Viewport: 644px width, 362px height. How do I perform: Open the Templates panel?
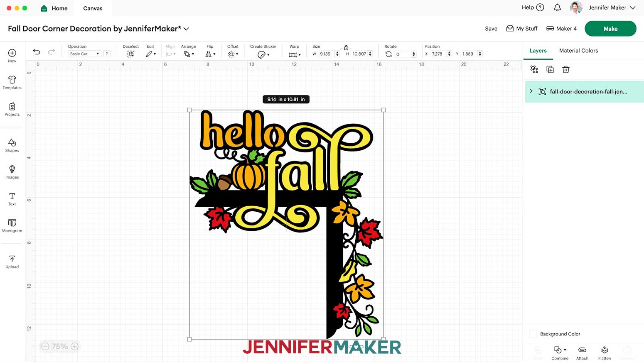(x=12, y=82)
